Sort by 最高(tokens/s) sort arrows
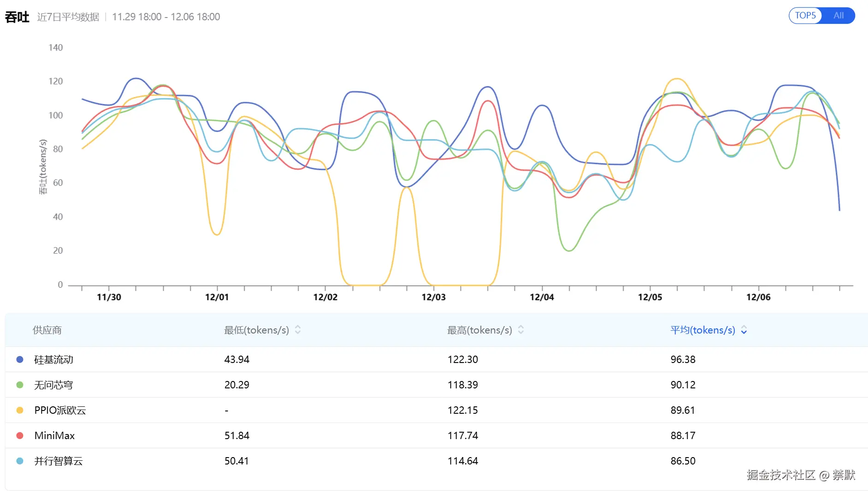The width and height of the screenshot is (868, 494). [x=521, y=330]
